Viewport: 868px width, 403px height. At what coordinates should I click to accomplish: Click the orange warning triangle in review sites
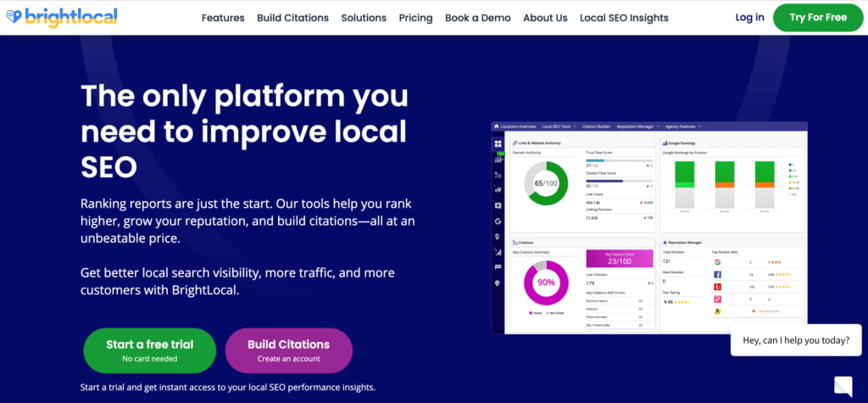[754, 311]
